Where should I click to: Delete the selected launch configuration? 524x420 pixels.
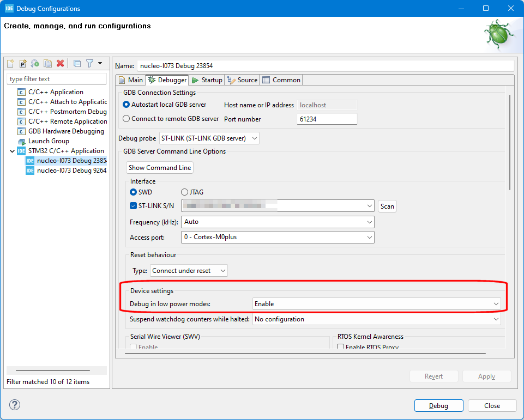(x=60, y=63)
